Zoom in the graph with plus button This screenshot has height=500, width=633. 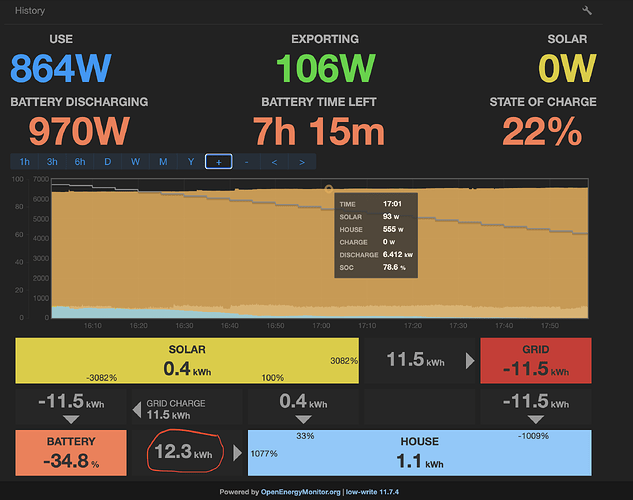(x=219, y=161)
